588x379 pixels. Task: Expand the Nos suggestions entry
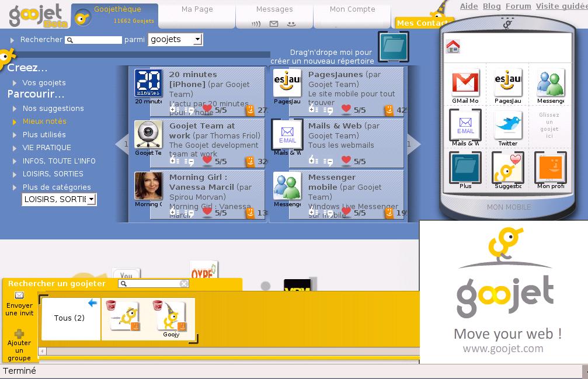(x=15, y=109)
